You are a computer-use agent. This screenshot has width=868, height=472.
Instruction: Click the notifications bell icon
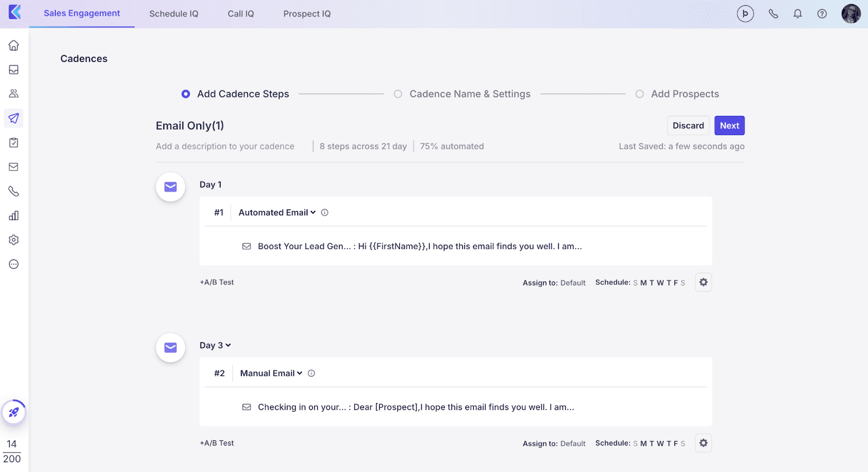tap(797, 14)
